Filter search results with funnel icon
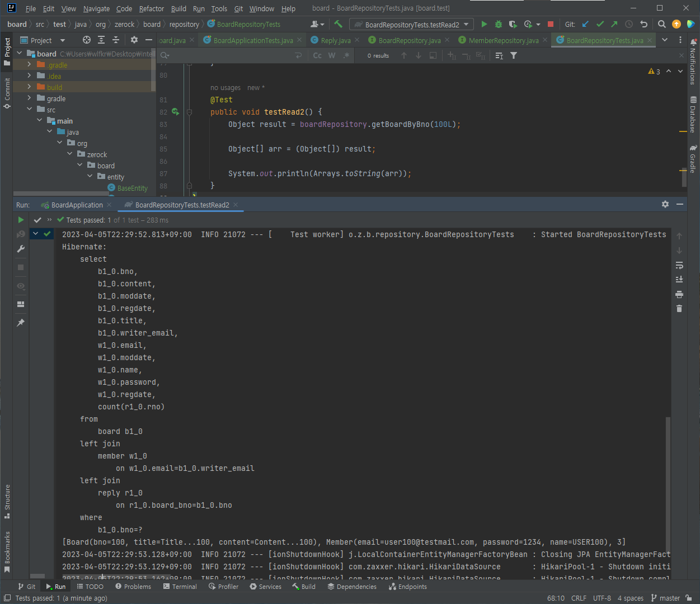The image size is (700, 604). (x=514, y=55)
